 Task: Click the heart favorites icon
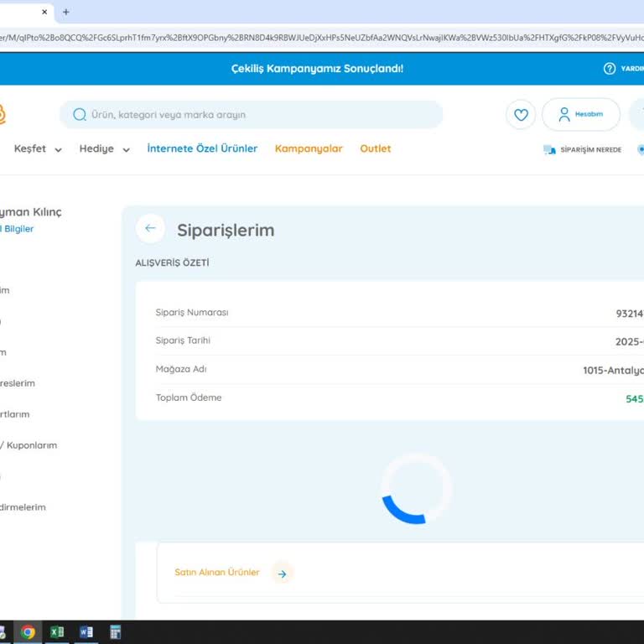[521, 115]
